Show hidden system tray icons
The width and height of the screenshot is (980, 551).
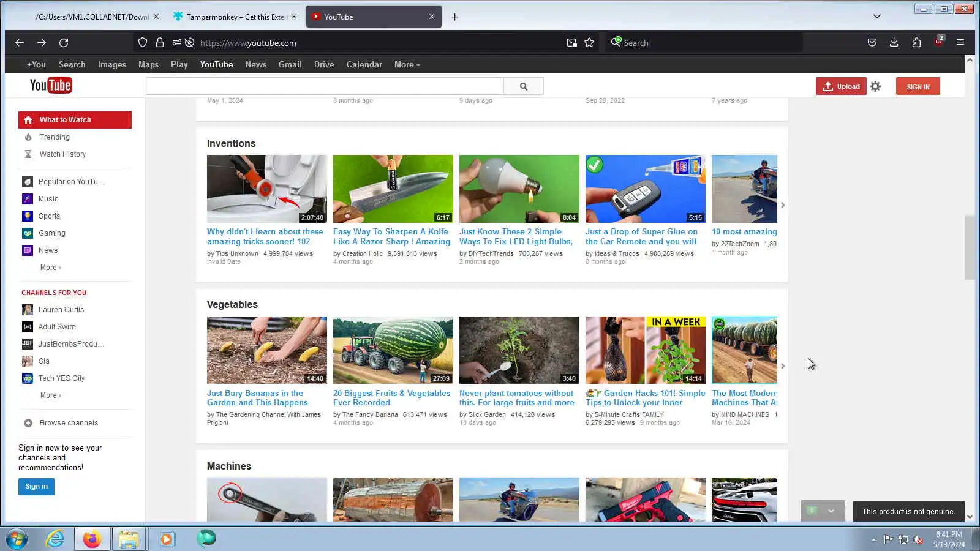pos(873,539)
